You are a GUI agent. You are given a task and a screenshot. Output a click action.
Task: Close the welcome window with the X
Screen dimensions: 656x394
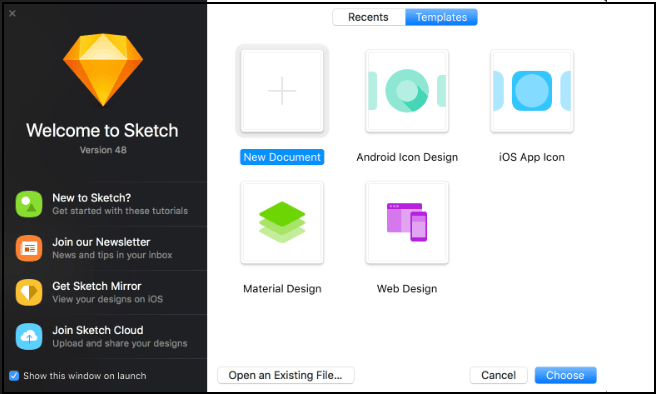tap(12, 13)
